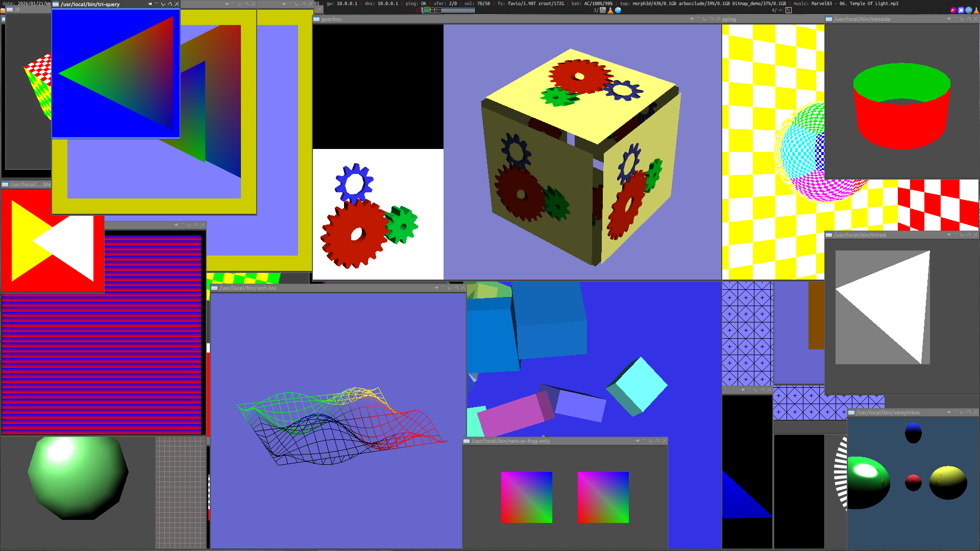Open the VLC cone icon in the tray
This screenshot has width=980, height=551.
976,10
